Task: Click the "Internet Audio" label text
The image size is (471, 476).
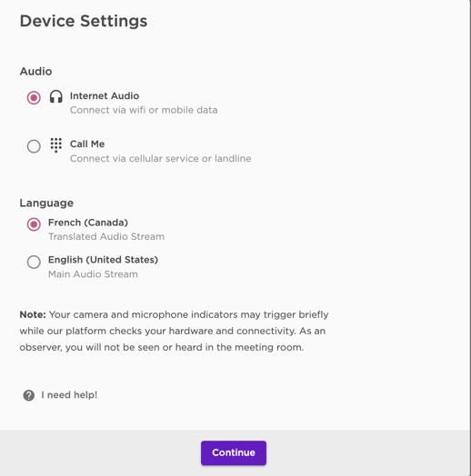Action: 105,96
